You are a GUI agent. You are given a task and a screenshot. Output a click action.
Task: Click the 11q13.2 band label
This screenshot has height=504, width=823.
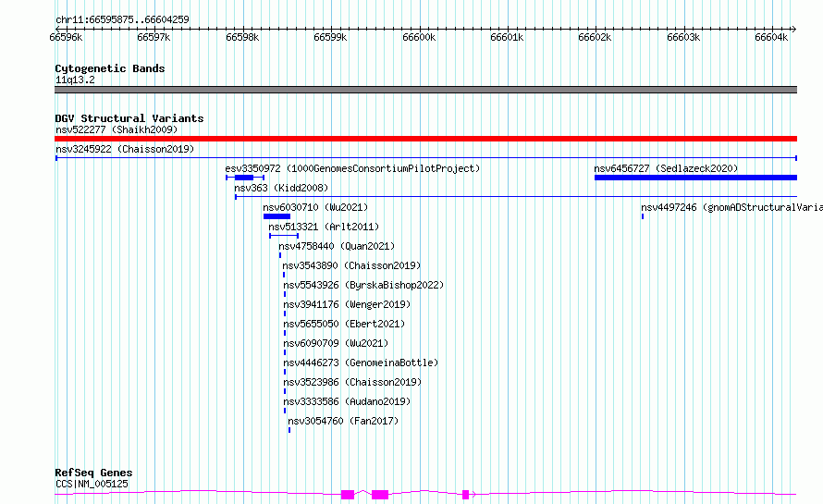(x=75, y=80)
